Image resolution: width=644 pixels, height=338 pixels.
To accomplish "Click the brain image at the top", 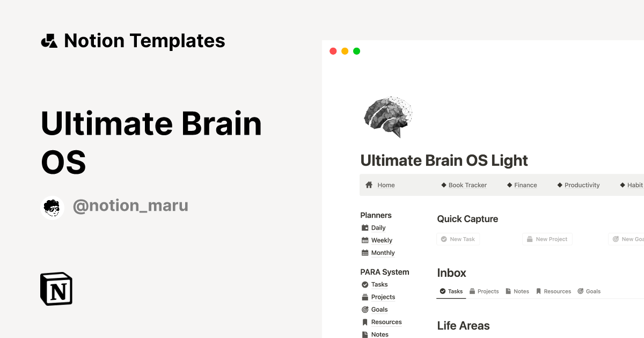I will pos(387,116).
